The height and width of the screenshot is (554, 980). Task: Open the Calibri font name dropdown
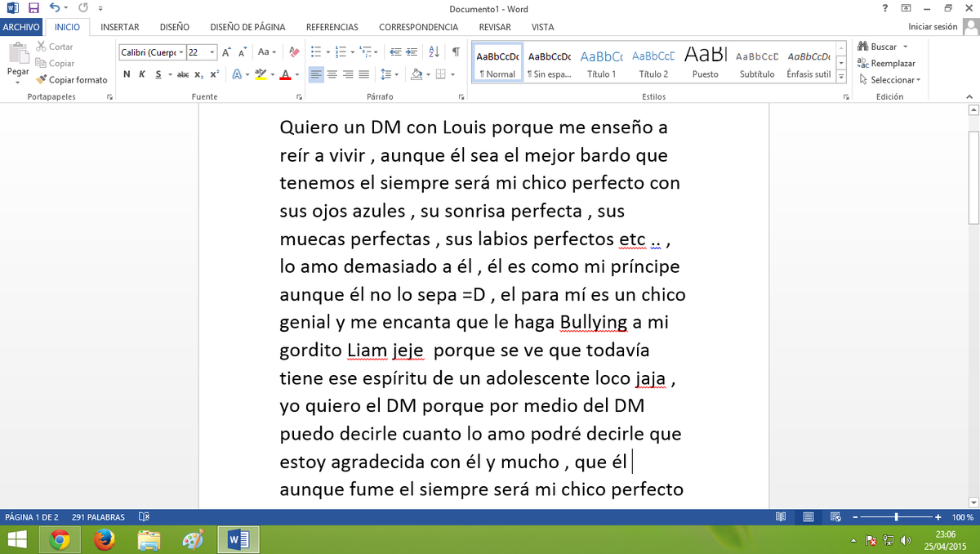click(181, 52)
